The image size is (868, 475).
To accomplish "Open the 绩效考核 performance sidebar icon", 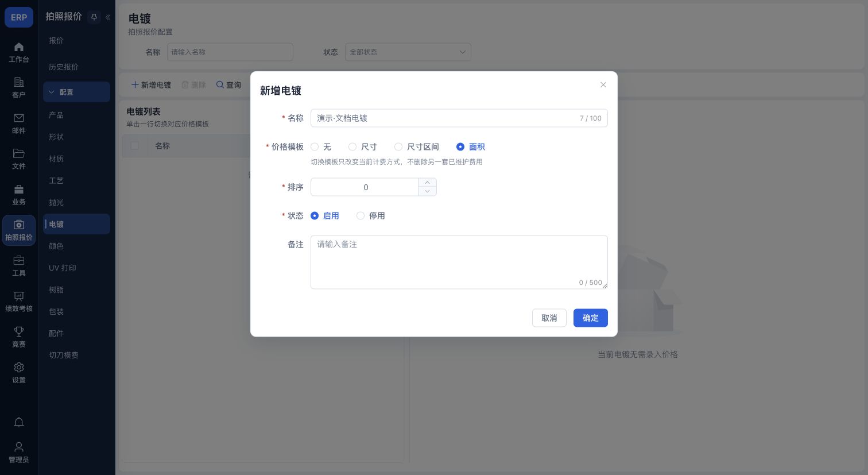I will 19,302.
